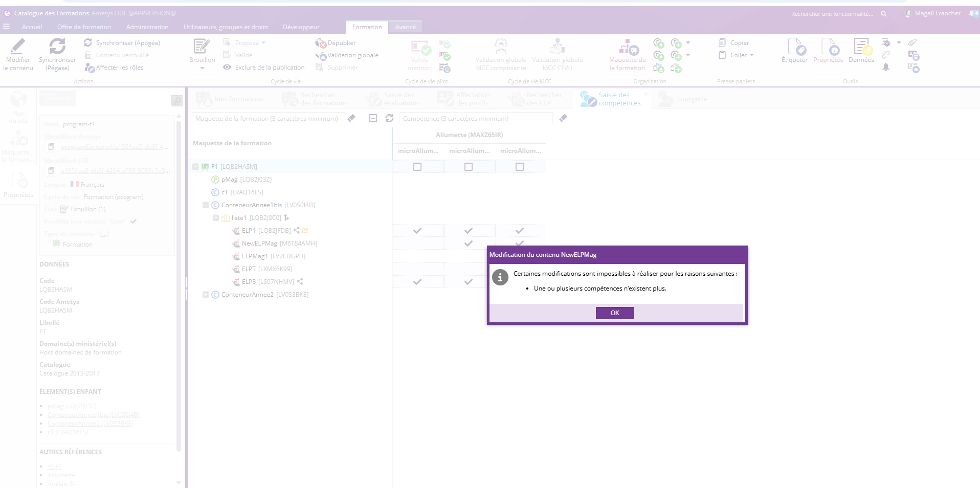The width and height of the screenshot is (980, 488).
Task: Open the Accueil ribbon tab
Action: coord(32,27)
